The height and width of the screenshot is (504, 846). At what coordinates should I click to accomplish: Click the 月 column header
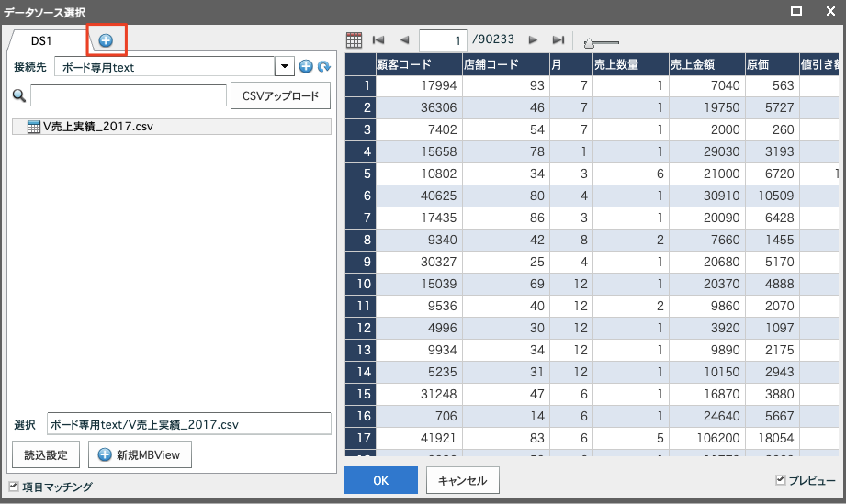(571, 64)
